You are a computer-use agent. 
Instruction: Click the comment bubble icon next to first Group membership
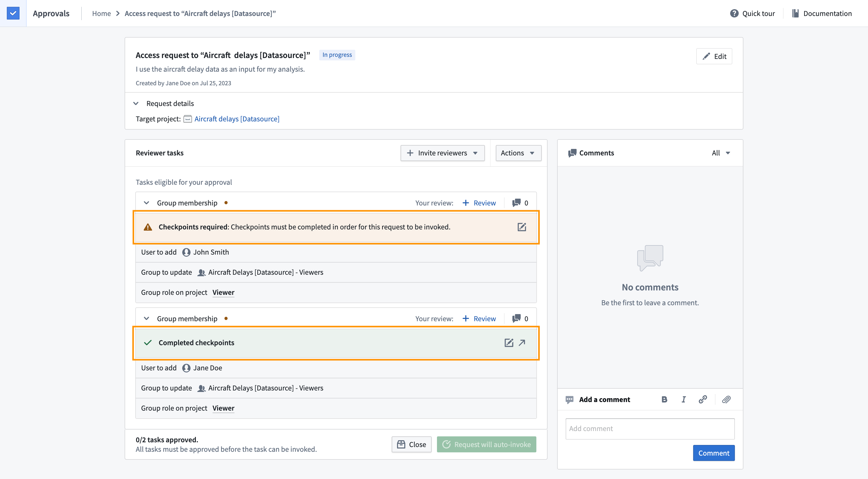point(516,202)
